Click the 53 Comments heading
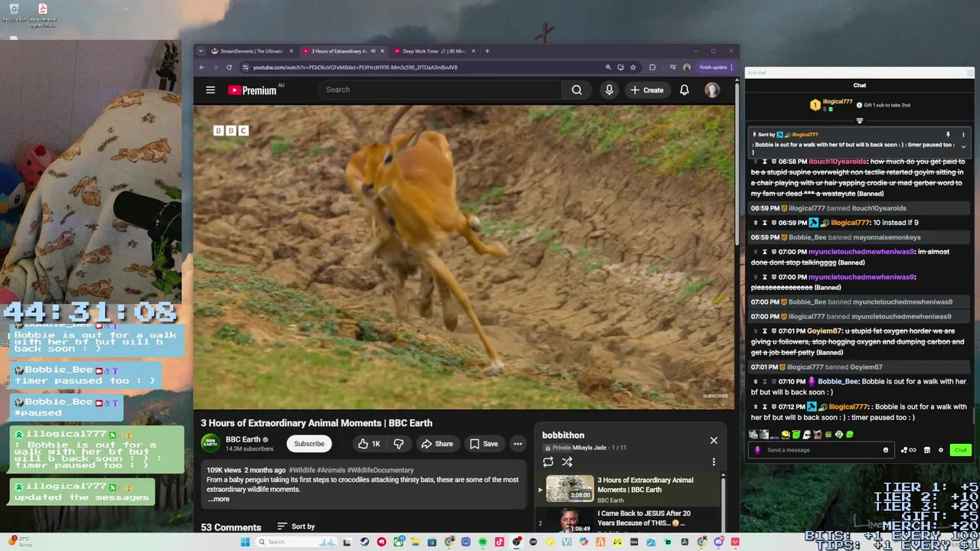This screenshot has width=980, height=551. coord(230,527)
